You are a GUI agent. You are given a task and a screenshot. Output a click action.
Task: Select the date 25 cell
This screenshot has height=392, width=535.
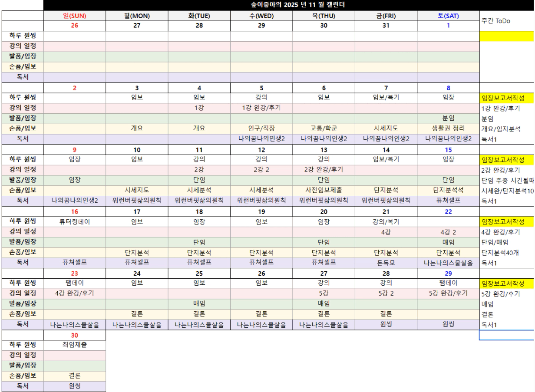199,274
